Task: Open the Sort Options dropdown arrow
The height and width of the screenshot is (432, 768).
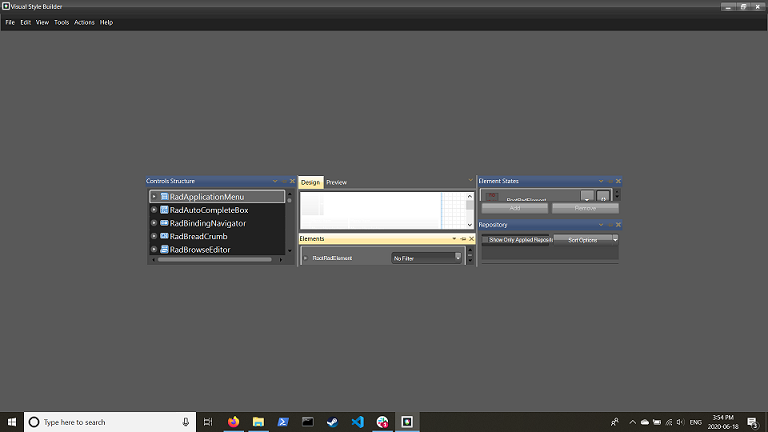Action: (615, 240)
